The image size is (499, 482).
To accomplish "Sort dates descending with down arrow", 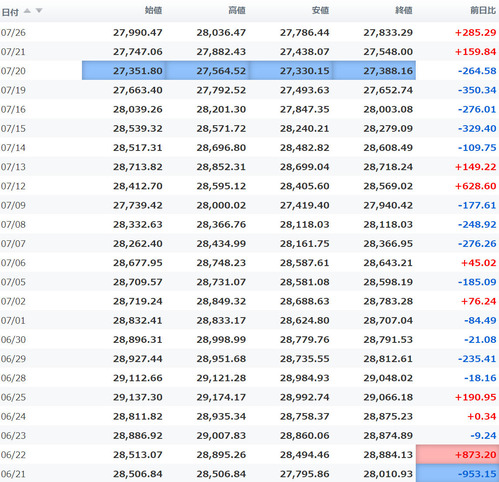I will [x=39, y=11].
